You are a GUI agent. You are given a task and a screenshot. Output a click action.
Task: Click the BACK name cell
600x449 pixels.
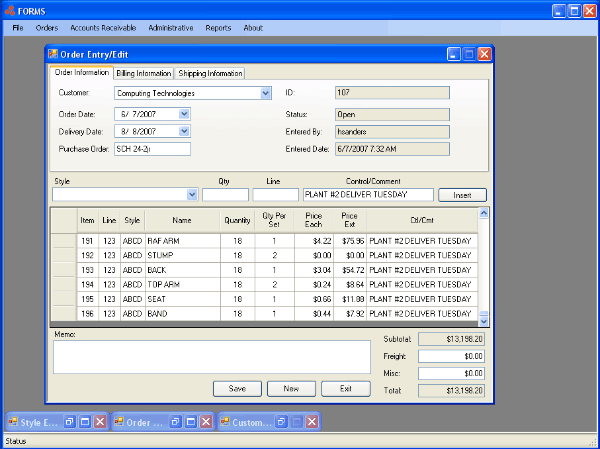pyautogui.click(x=183, y=270)
